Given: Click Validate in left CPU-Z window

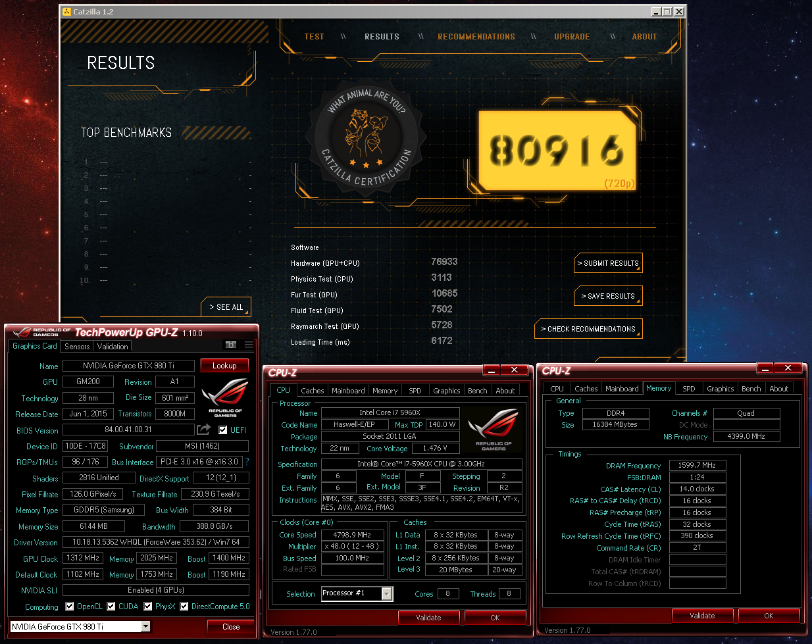Looking at the screenshot, I should 428,618.
